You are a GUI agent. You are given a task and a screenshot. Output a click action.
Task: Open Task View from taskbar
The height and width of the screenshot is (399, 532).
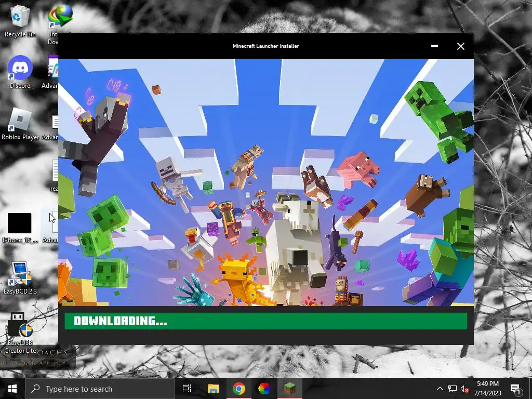[x=187, y=389]
